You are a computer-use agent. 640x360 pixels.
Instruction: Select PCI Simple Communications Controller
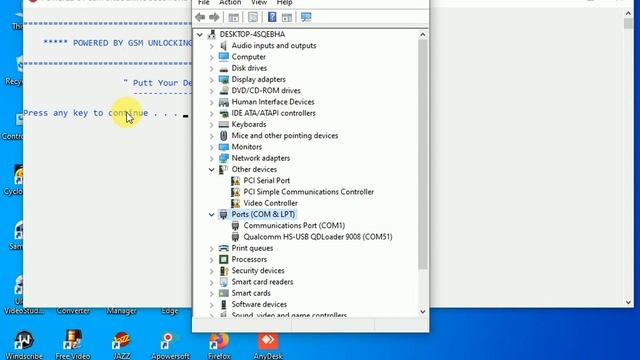309,192
